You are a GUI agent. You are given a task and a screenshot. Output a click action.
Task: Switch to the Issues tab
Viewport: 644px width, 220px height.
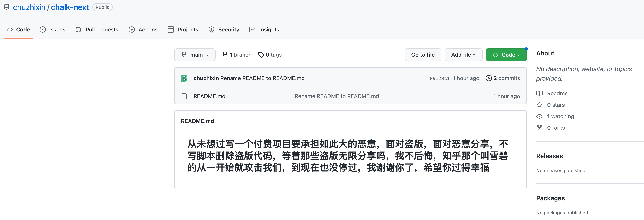point(53,30)
